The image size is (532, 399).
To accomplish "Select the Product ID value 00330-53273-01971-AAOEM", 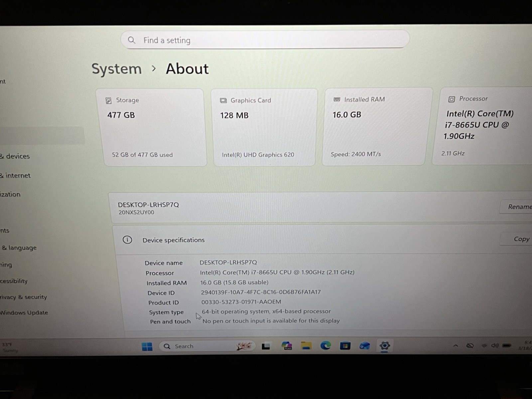I will [241, 302].
